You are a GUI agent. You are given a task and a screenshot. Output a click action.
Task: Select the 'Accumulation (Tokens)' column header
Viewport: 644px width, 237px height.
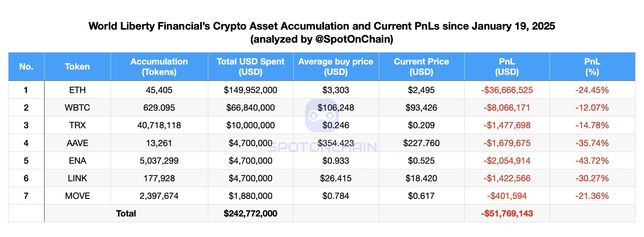[159, 67]
